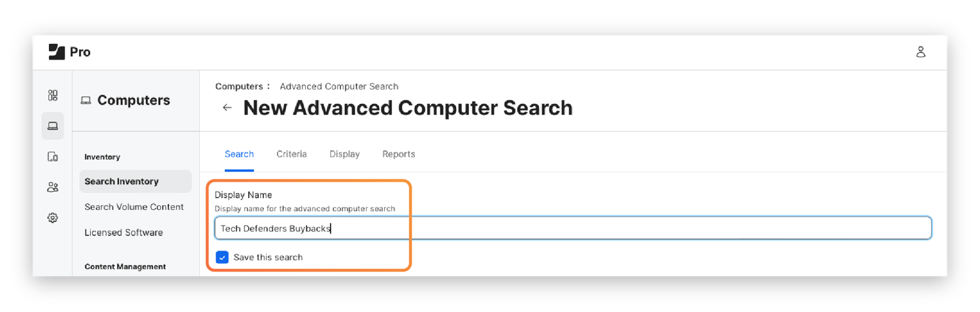Click the back arrow beside the page title
Viewport: 980px width, 312px height.
coord(227,108)
